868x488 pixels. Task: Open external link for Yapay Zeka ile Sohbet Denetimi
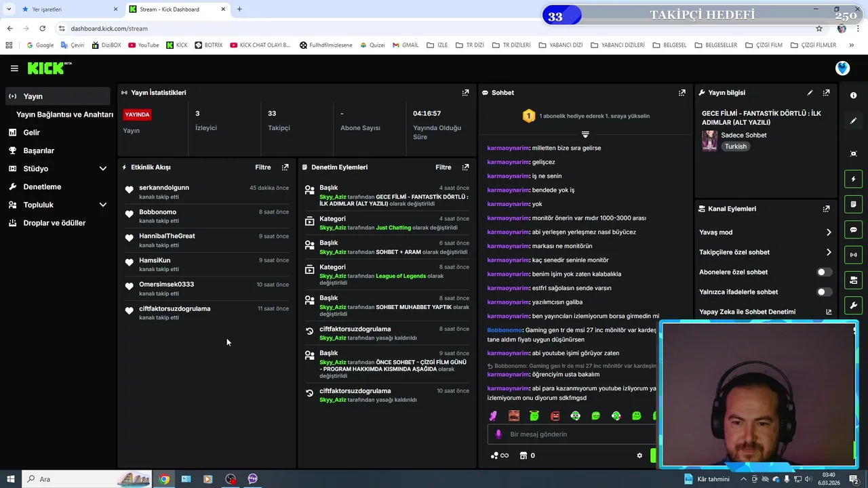click(829, 312)
